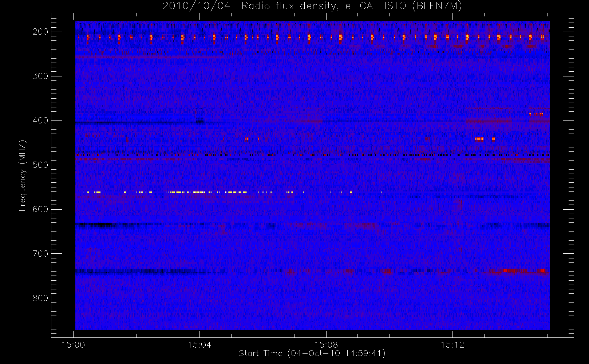Image resolution: width=589 pixels, height=364 pixels.
Task: Click the '300' frequency tick label
Action: 40,76
